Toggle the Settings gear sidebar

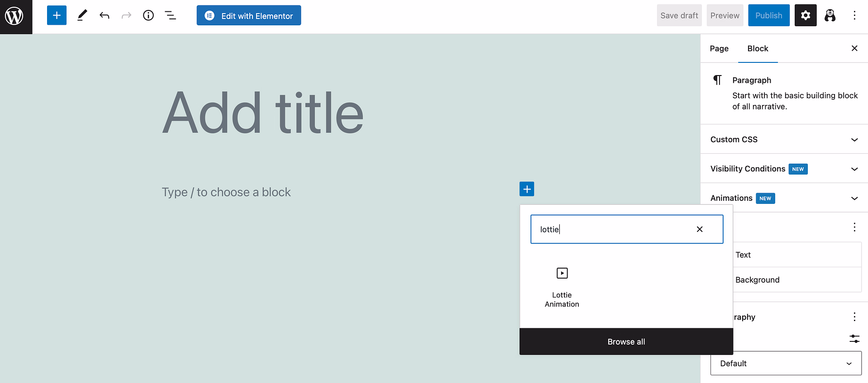(806, 15)
